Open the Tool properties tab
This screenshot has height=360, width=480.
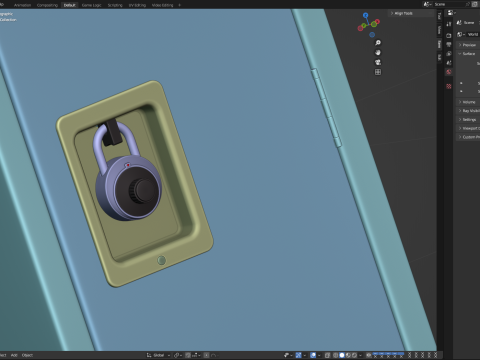(449, 24)
